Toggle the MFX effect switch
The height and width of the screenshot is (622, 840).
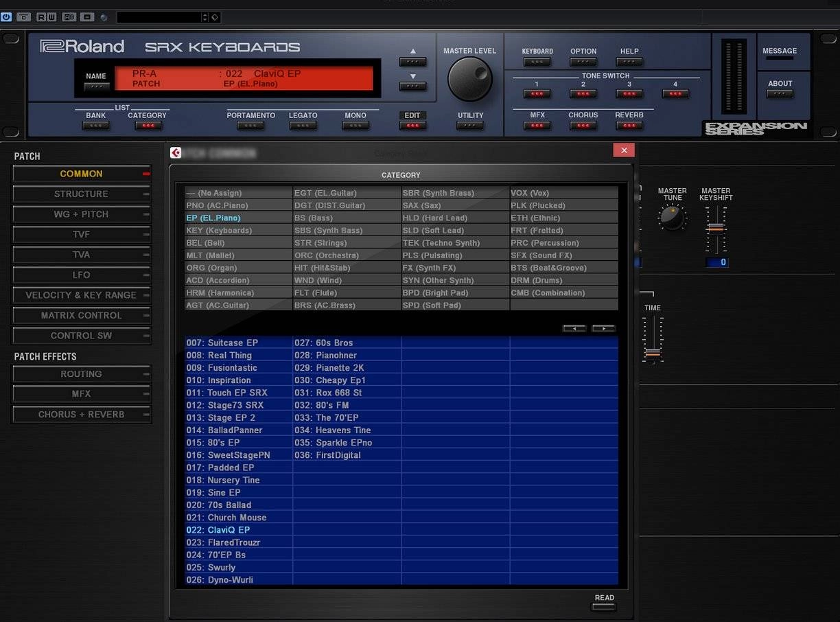tap(537, 126)
